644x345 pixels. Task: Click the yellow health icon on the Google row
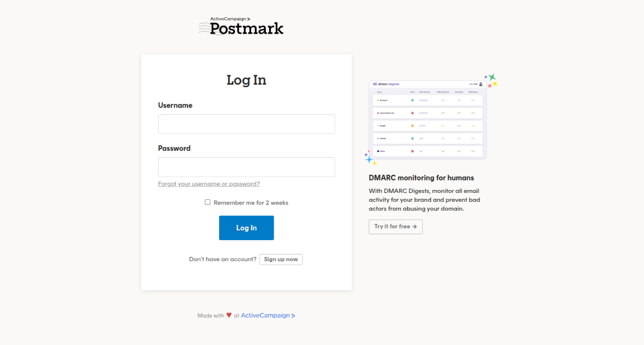[413, 125]
